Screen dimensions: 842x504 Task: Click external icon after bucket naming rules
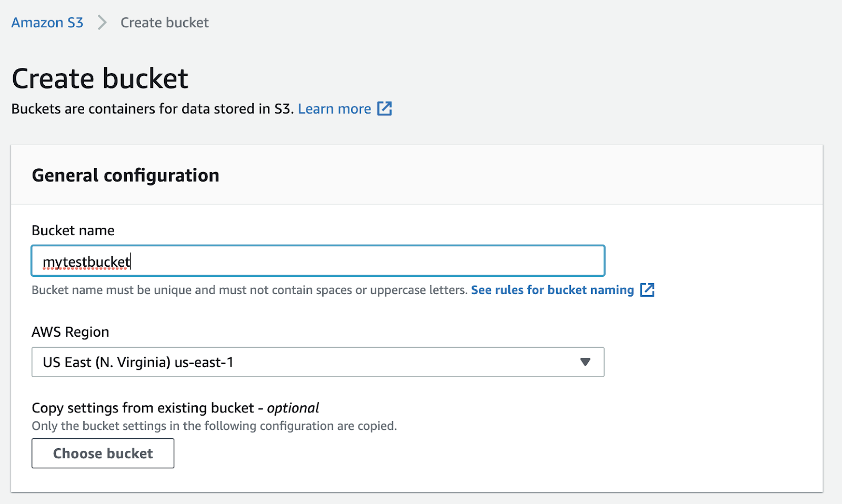(647, 290)
